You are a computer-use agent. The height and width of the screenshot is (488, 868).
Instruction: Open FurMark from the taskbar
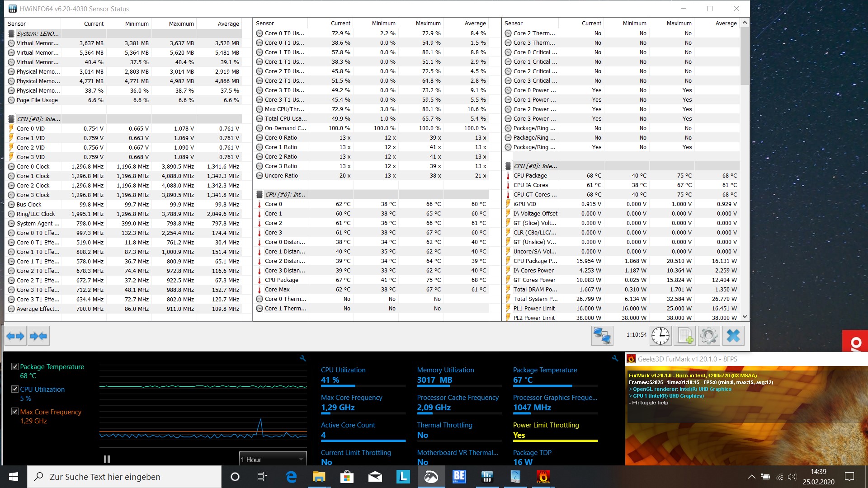(543, 477)
